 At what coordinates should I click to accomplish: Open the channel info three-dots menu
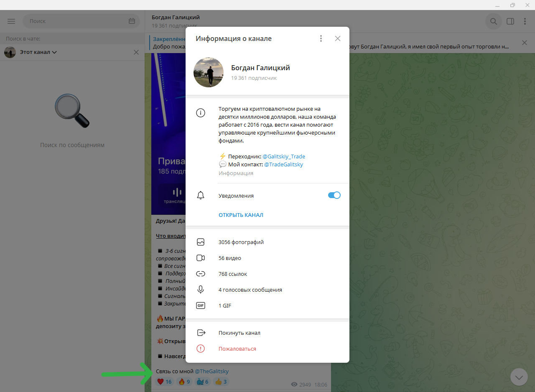(321, 38)
